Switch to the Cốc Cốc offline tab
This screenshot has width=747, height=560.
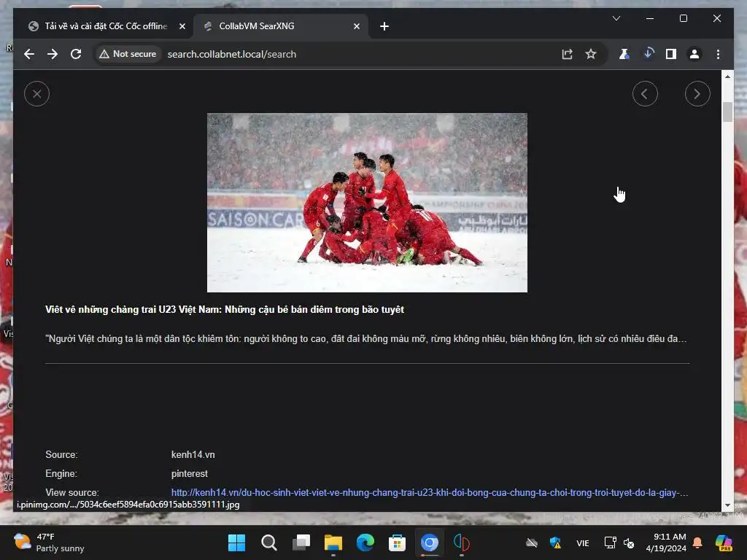[x=105, y=26]
